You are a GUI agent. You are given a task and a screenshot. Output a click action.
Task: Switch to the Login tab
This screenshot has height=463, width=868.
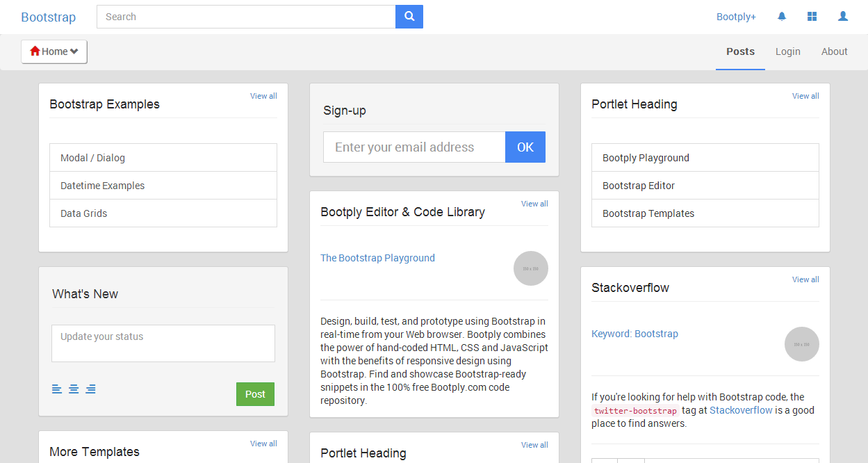[787, 51]
